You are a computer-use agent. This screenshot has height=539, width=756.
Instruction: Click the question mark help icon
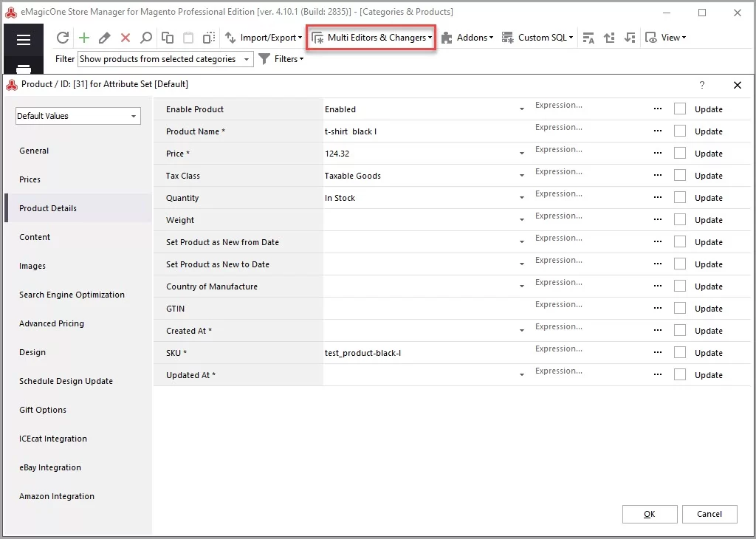click(x=702, y=85)
